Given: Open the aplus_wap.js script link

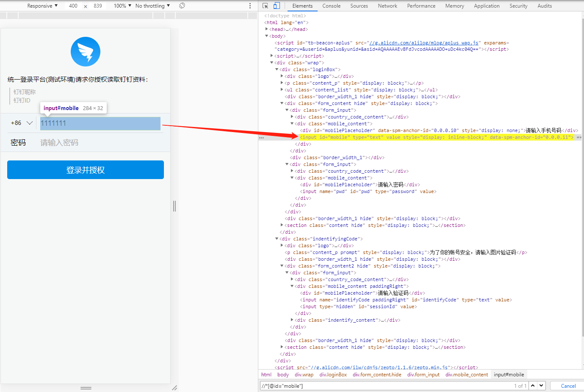Looking at the screenshot, I should (424, 43).
